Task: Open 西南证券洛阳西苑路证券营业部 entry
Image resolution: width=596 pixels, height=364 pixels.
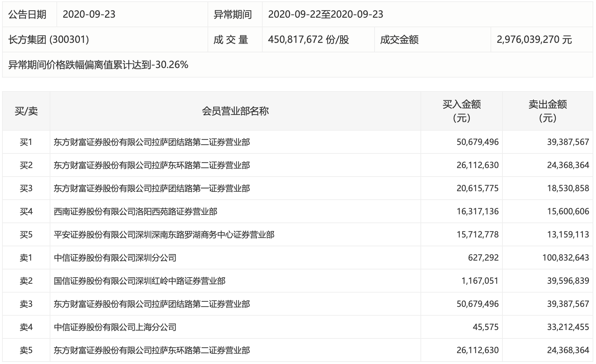Action: 135,212
